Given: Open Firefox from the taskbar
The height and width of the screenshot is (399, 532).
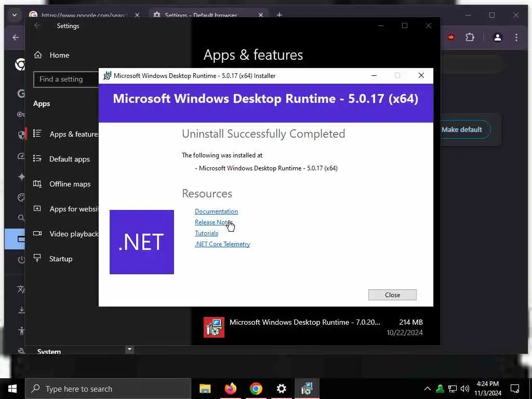Looking at the screenshot, I should click(x=230, y=389).
